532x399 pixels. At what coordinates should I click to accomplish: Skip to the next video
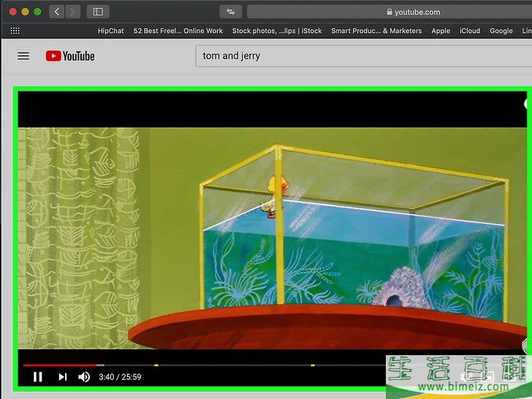tap(62, 376)
